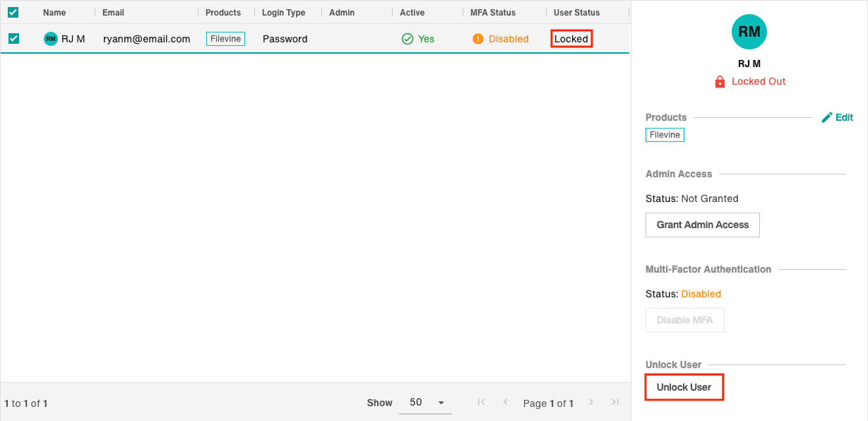Click the 1 to 1 of 1 count
Viewport: 868px width, 421px height.
(26, 404)
